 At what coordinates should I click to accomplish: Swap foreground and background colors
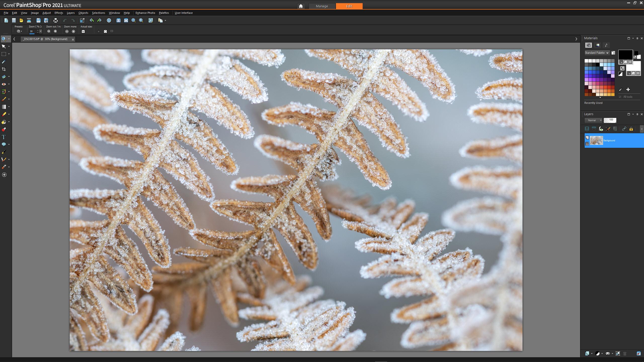point(622,68)
